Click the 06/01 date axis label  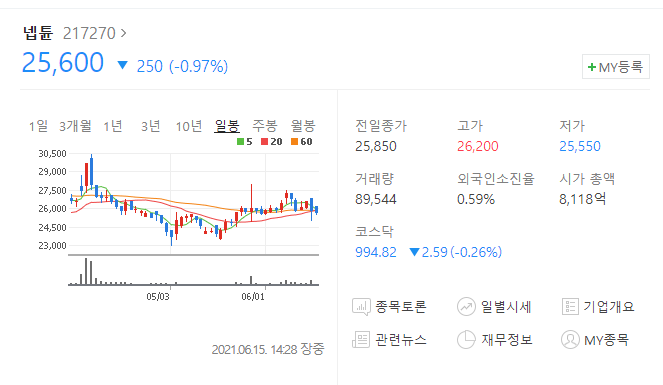253,297
